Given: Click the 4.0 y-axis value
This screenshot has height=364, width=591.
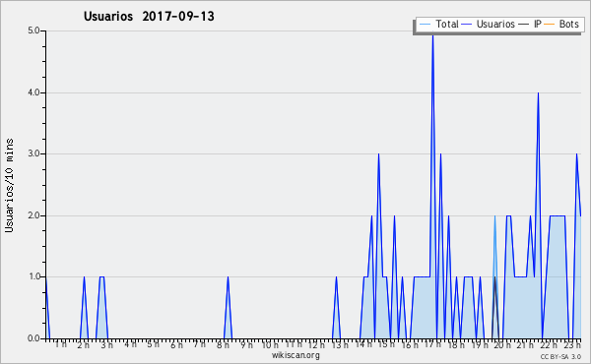Looking at the screenshot, I should coord(33,92).
